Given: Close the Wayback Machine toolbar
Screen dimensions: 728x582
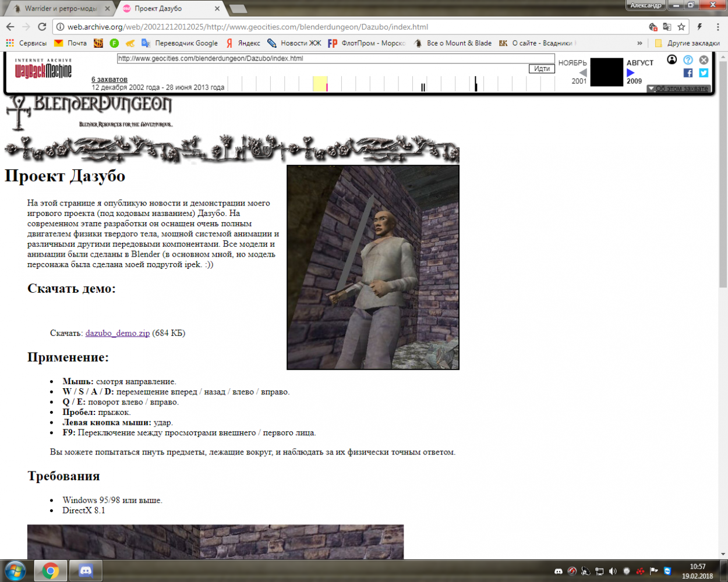Looking at the screenshot, I should click(x=704, y=60).
